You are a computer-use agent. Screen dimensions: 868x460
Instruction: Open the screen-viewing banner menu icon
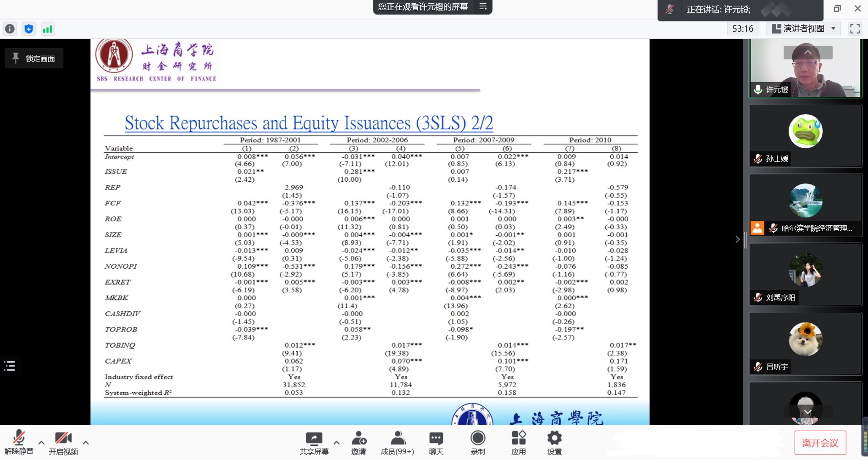483,6
